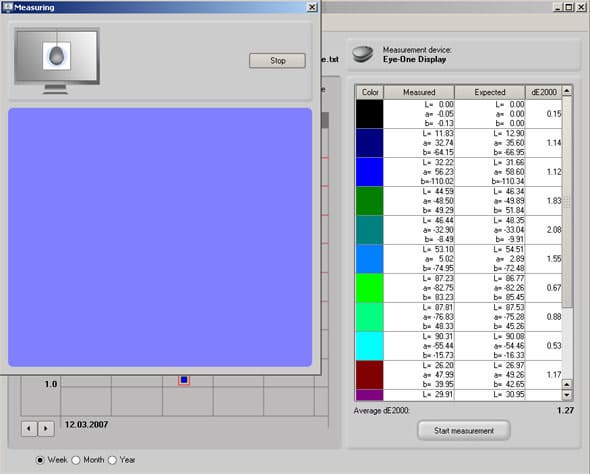Screen dimensions: 590x474
Task: Click dE2000 value 0.88
Action: [554, 317]
